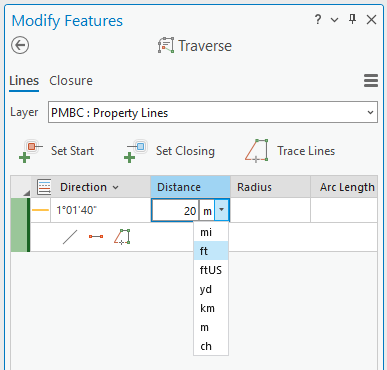
Task: Pin the Modify Features pane
Action: [352, 19]
